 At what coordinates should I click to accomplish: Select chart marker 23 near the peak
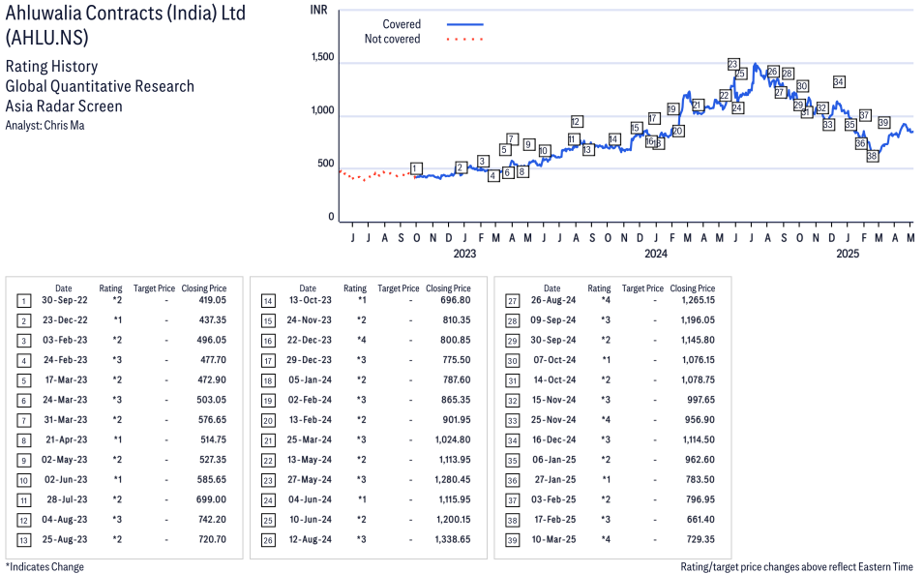[733, 64]
